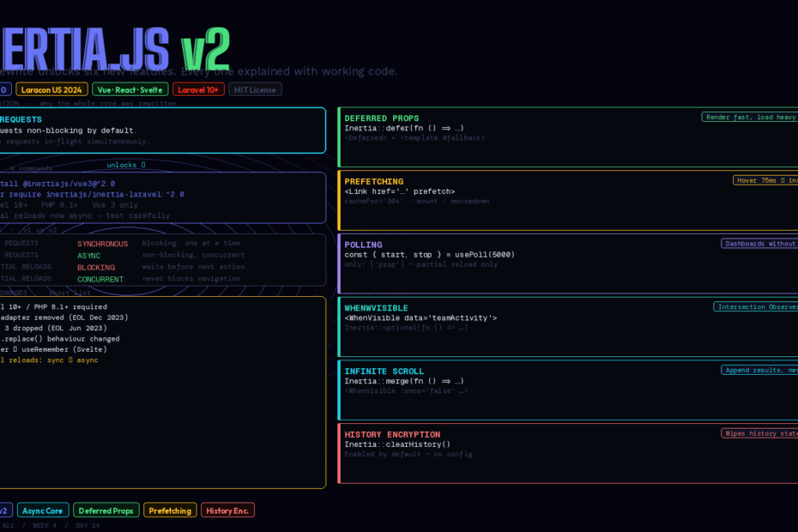
Task: Click the HISTORY ENCRYPTION card heading
Action: click(392, 434)
